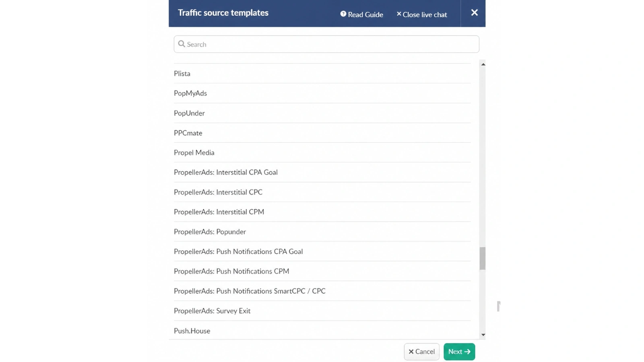Click the scrollbar down arrow
This screenshot has height=362, width=644.
pos(483,334)
